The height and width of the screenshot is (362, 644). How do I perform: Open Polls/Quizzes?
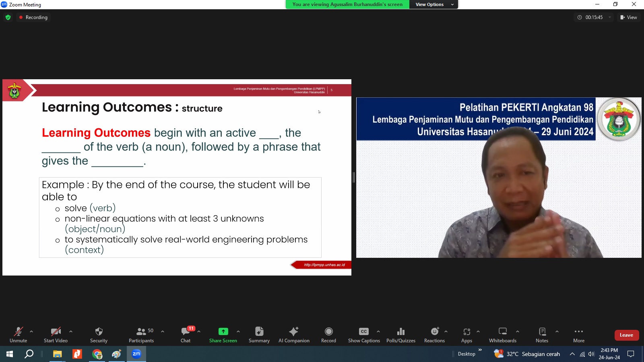click(401, 335)
